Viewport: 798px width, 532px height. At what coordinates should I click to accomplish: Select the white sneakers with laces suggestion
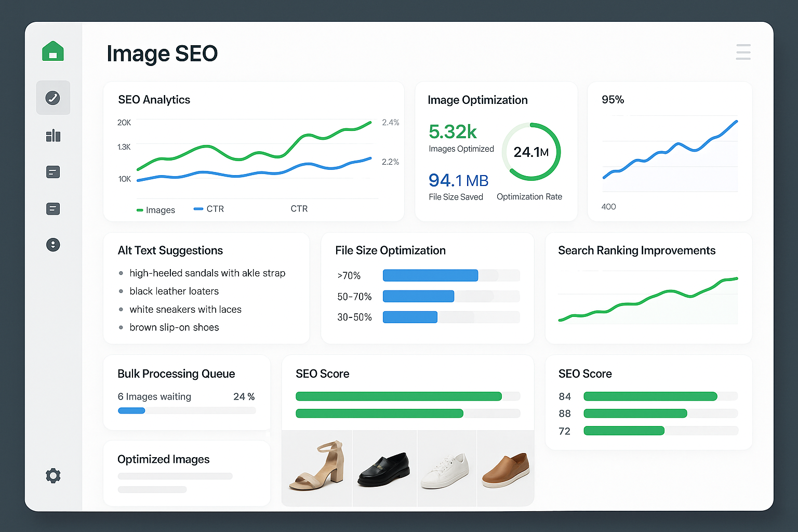(x=185, y=310)
